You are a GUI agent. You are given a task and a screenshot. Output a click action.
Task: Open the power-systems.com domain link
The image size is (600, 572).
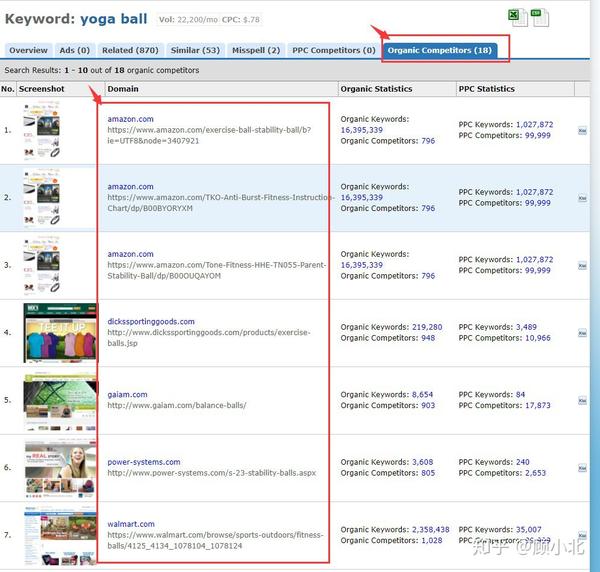[144, 462]
